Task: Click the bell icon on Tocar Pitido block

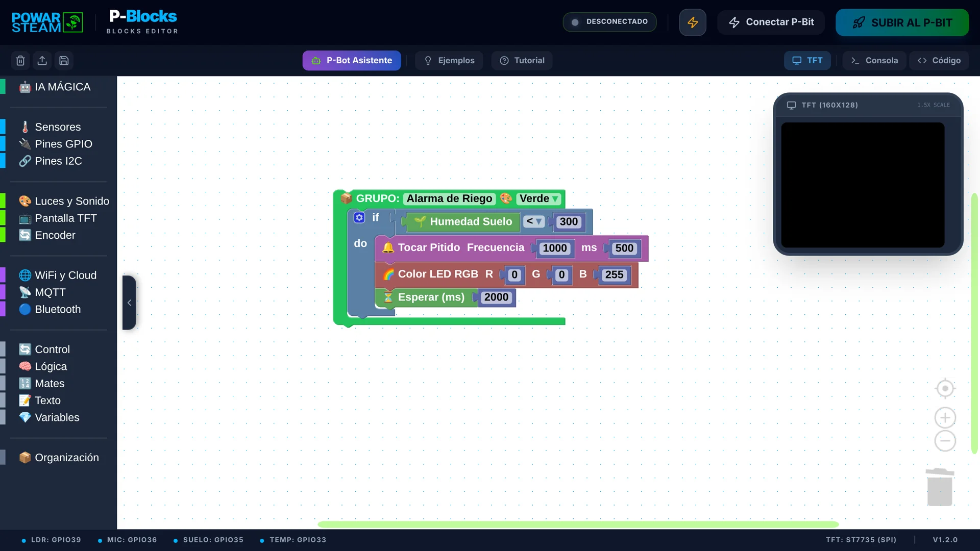Action: 388,248
